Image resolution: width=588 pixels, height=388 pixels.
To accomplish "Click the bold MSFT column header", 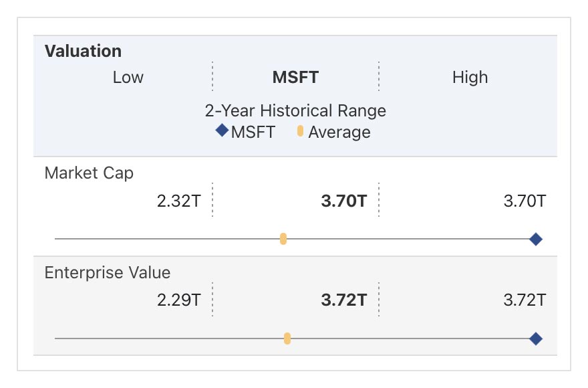I will [x=295, y=78].
